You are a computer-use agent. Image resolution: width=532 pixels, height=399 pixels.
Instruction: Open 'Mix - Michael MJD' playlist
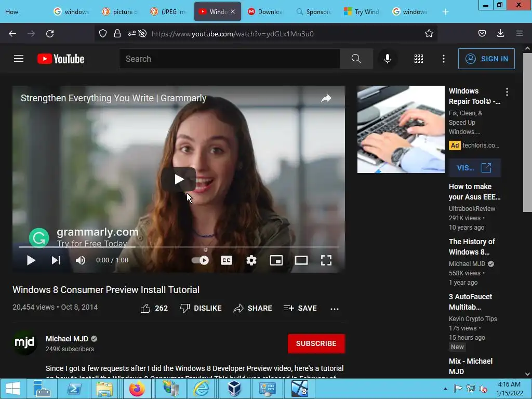[x=470, y=366]
